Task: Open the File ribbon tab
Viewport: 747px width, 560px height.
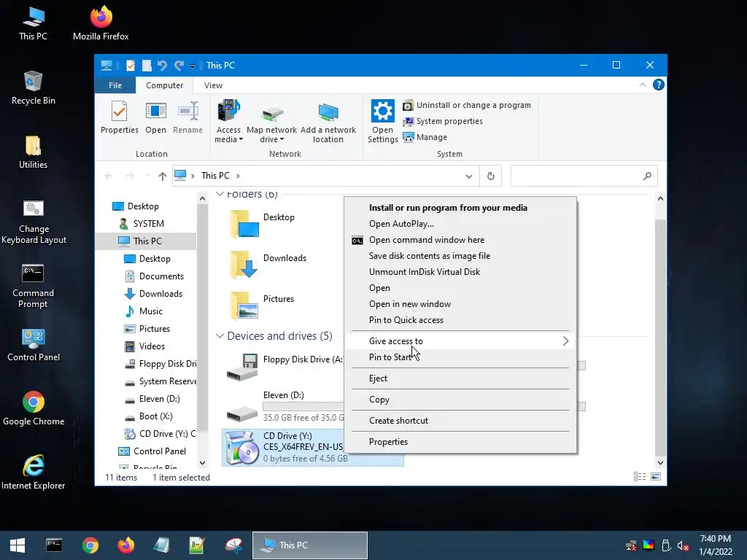Action: point(115,85)
